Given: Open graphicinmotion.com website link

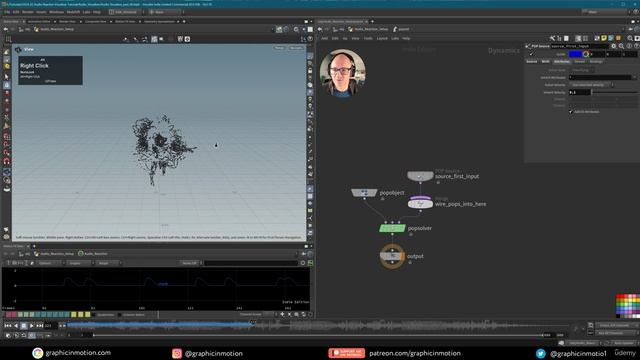Looking at the screenshot, I should [x=78, y=353].
